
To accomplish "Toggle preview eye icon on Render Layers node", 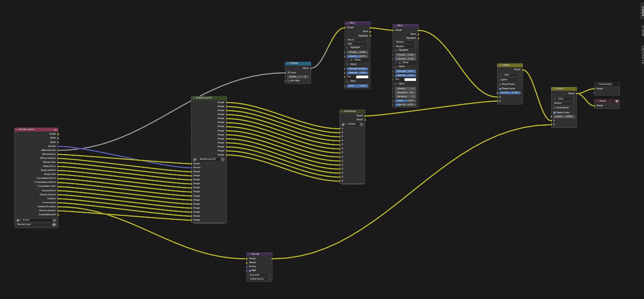I will click(55, 130).
